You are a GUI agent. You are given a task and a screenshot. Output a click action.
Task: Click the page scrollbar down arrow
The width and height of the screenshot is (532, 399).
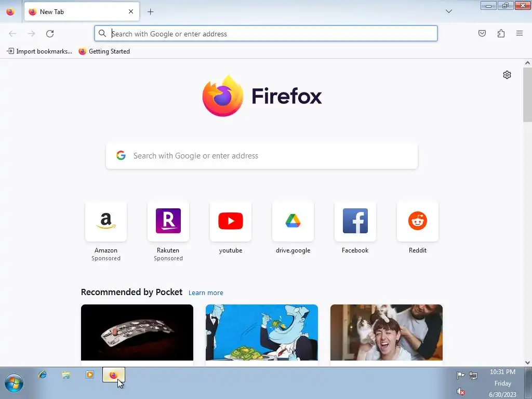(x=527, y=362)
